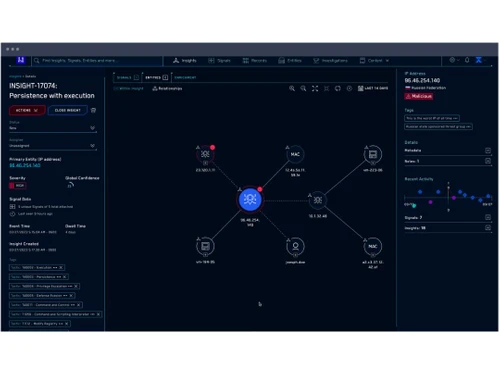Zoom in on the entity graph
This screenshot has width=500, height=375.
[292, 88]
